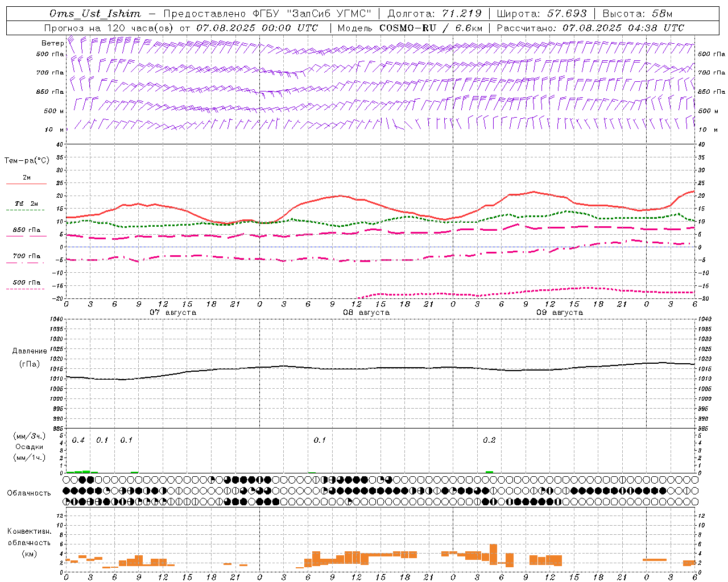Click the 'Рассчитано: 07.08.2025 04:38 UTC' text
Viewport: 728px width, 582px height.
(590, 28)
